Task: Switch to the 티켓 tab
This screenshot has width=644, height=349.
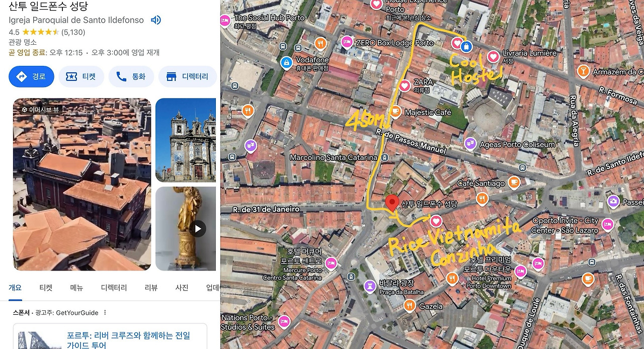Action: (x=46, y=288)
